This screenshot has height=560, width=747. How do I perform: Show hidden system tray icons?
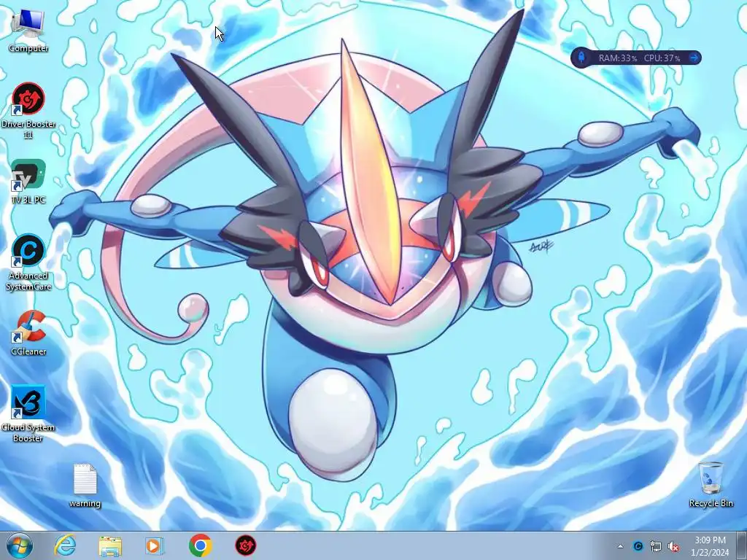click(x=620, y=546)
